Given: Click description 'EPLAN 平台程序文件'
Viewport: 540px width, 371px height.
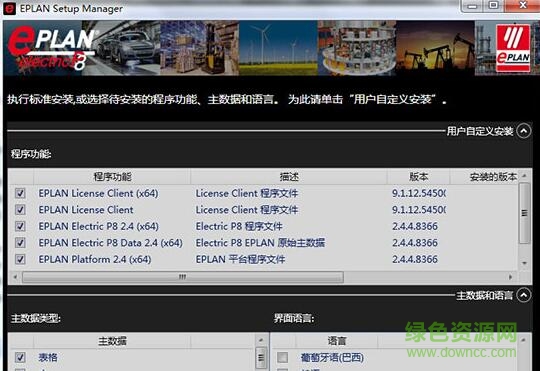Looking at the screenshot, I should (240, 259).
